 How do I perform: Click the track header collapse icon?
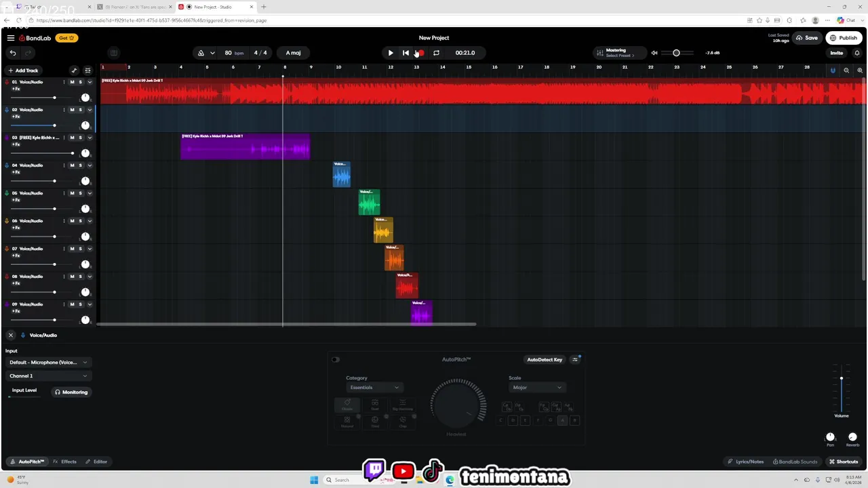(87, 70)
